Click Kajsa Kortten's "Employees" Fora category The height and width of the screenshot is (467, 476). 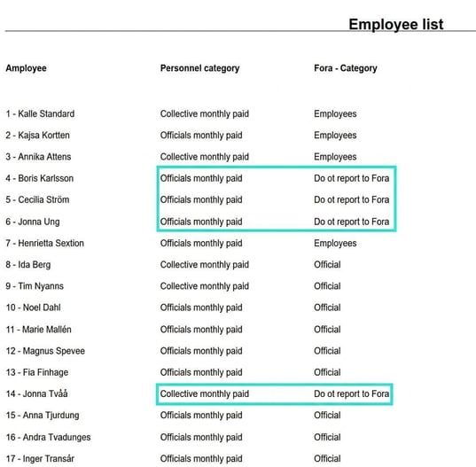point(335,136)
